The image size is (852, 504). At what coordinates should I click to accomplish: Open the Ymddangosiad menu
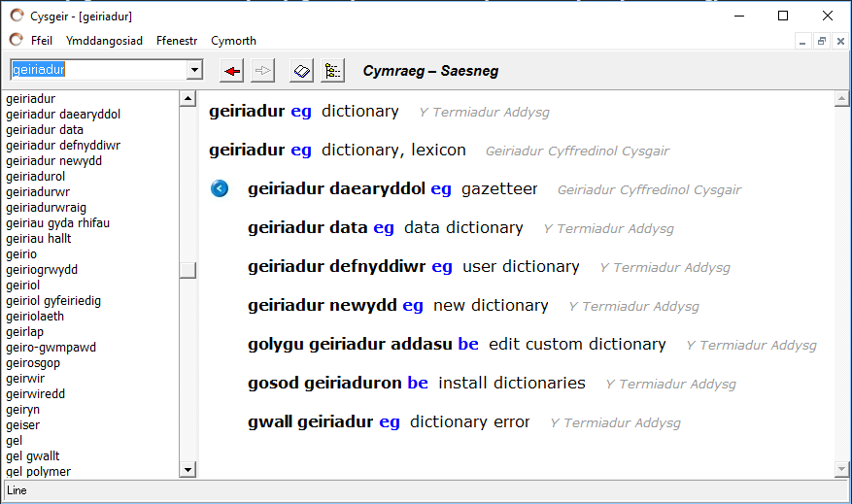[104, 41]
